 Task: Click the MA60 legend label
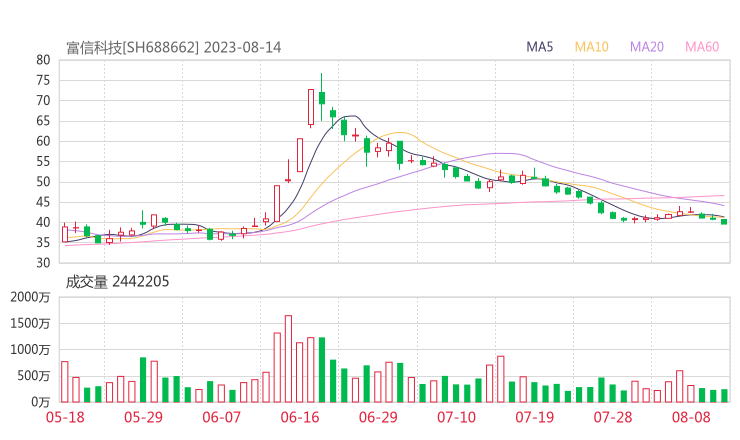(702, 47)
